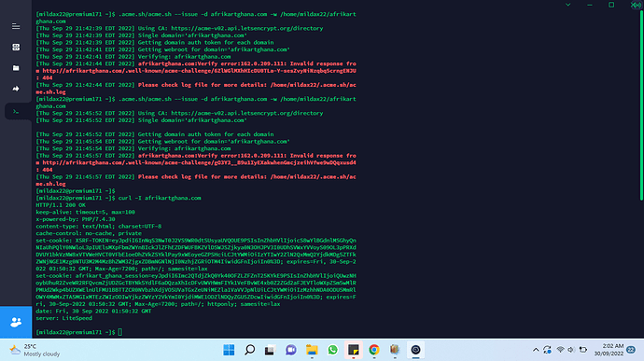The width and height of the screenshot is (644, 361).
Task: Click the 'x-powered-by: PHP/7.4.30' line
Action: 76,219
